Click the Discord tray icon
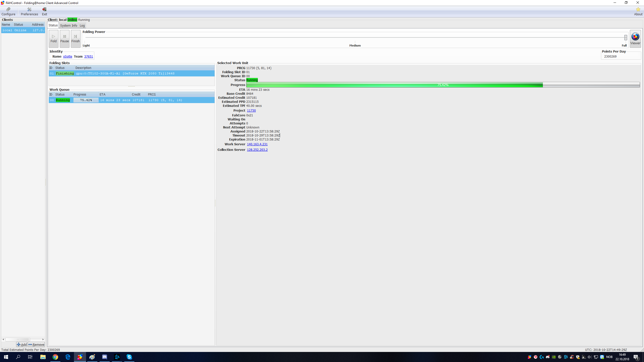The image size is (644, 362). click(x=548, y=357)
